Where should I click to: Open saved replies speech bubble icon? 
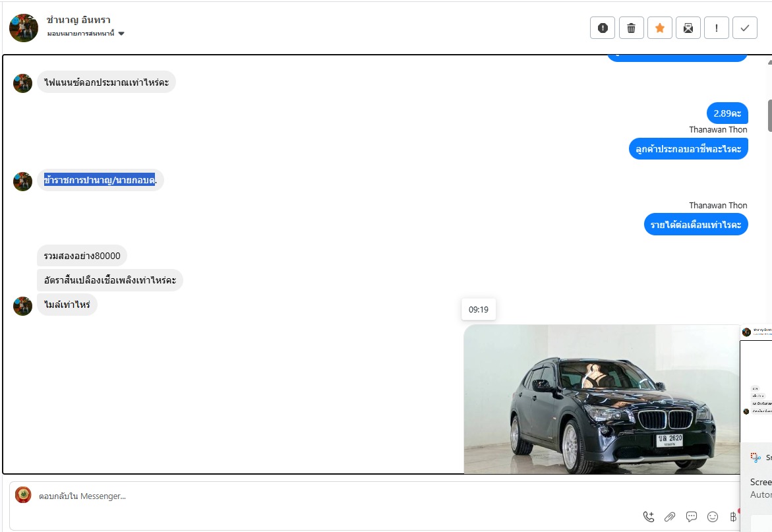click(692, 516)
